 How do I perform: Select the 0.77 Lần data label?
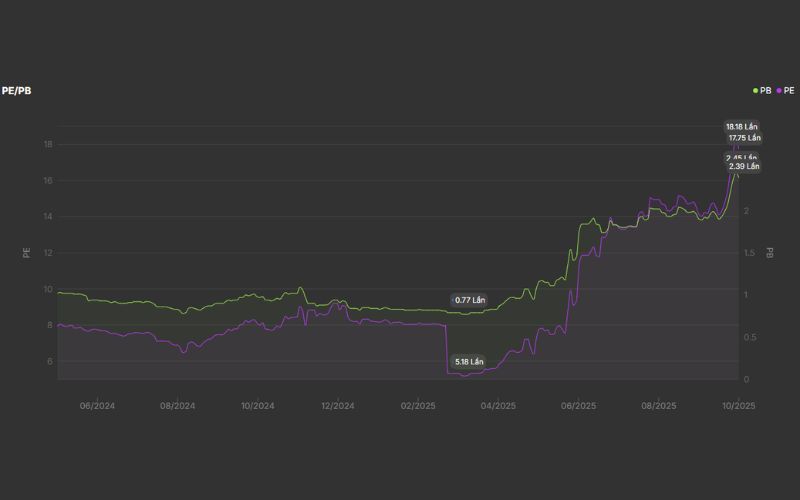click(x=469, y=300)
